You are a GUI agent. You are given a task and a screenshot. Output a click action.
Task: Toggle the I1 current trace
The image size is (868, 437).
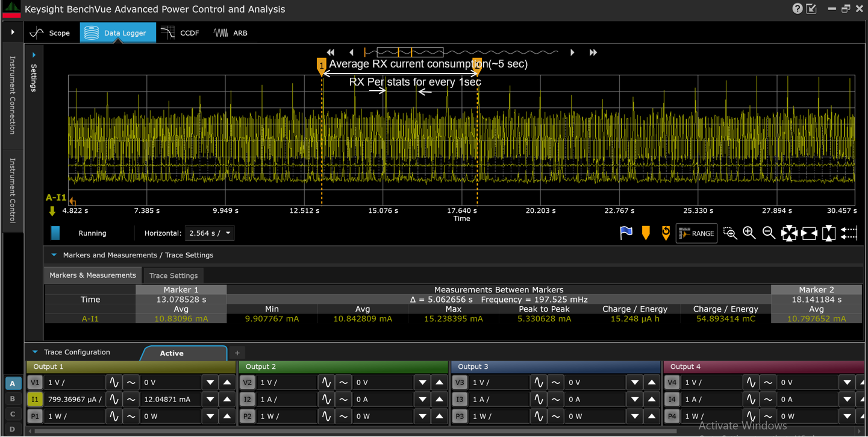coord(35,399)
